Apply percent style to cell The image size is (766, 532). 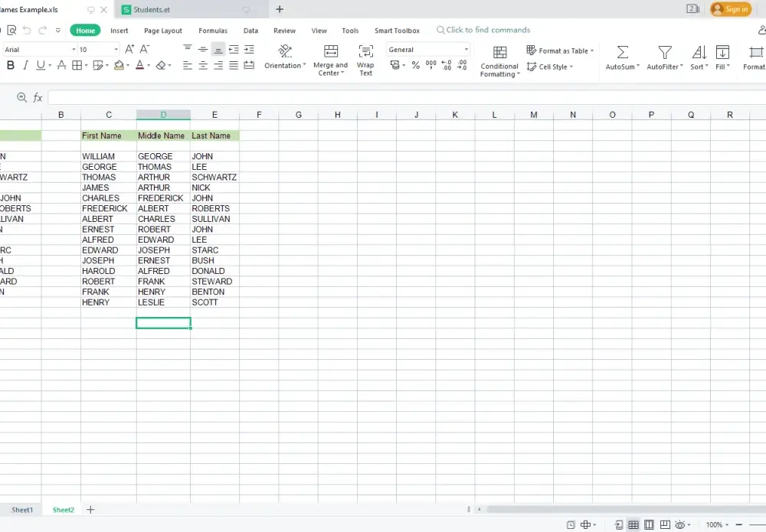click(416, 65)
